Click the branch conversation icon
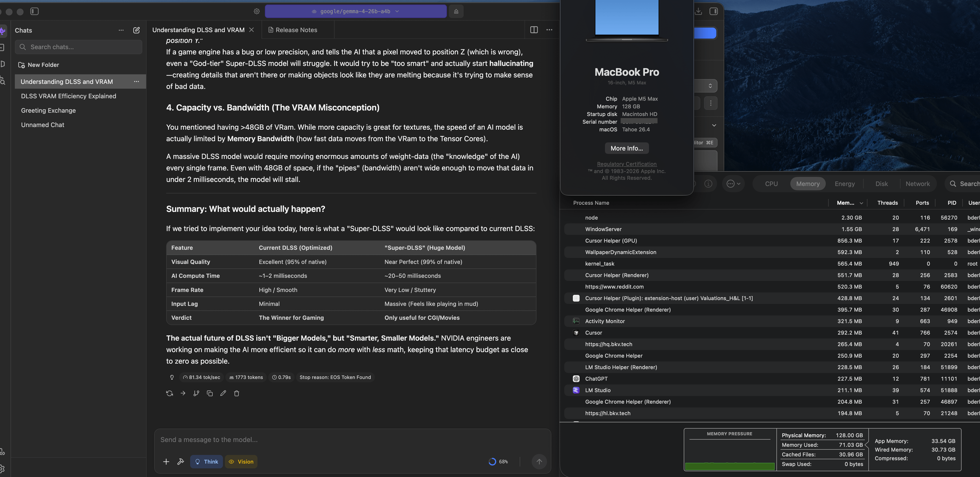 point(196,393)
